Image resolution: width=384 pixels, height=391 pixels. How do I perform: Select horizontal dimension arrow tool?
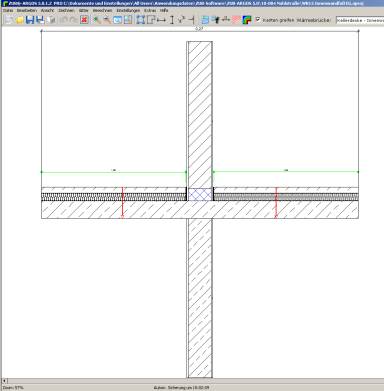pos(161,20)
